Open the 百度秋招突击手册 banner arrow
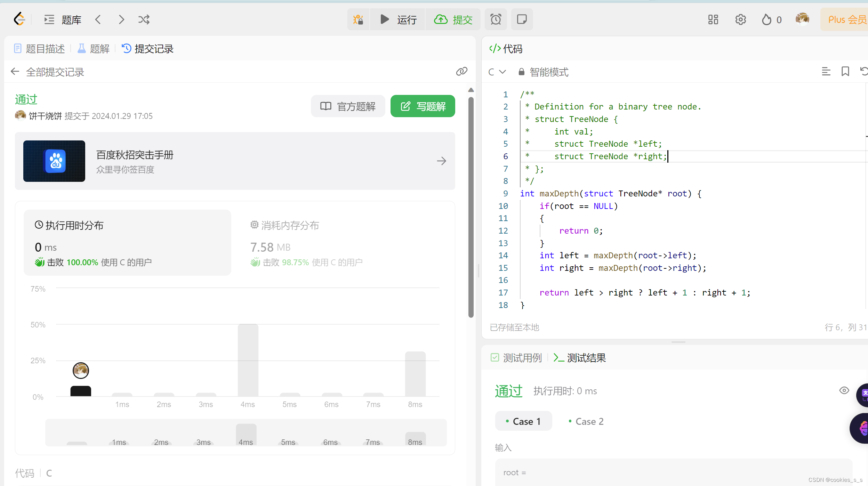Viewport: 868px width, 486px height. (x=441, y=161)
